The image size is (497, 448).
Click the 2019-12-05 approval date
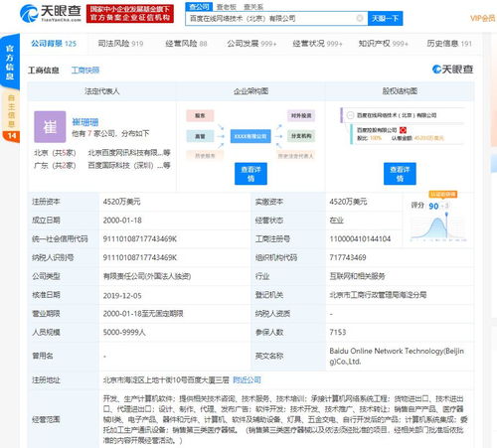coord(122,295)
